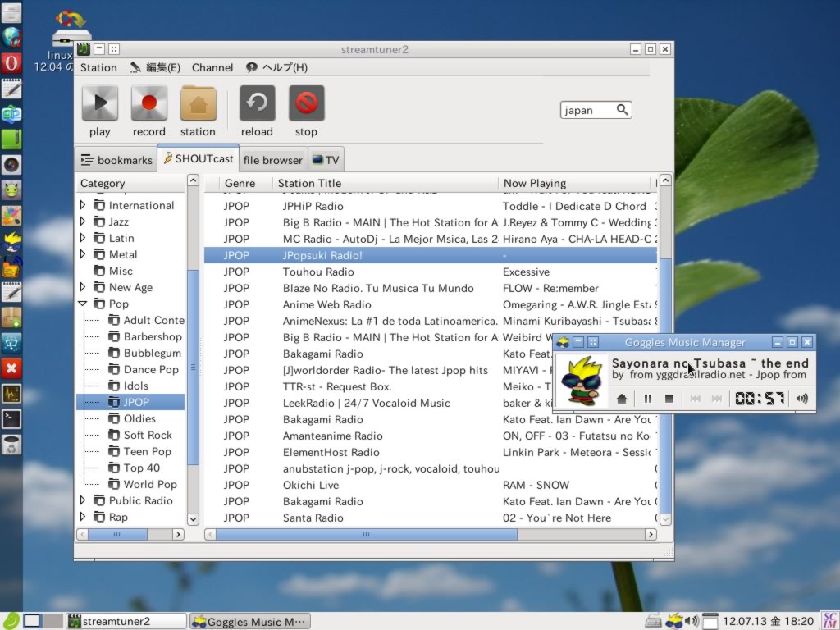The width and height of the screenshot is (840, 630).
Task: Switch to the SHOUTcast tab
Action: pyautogui.click(x=199, y=158)
